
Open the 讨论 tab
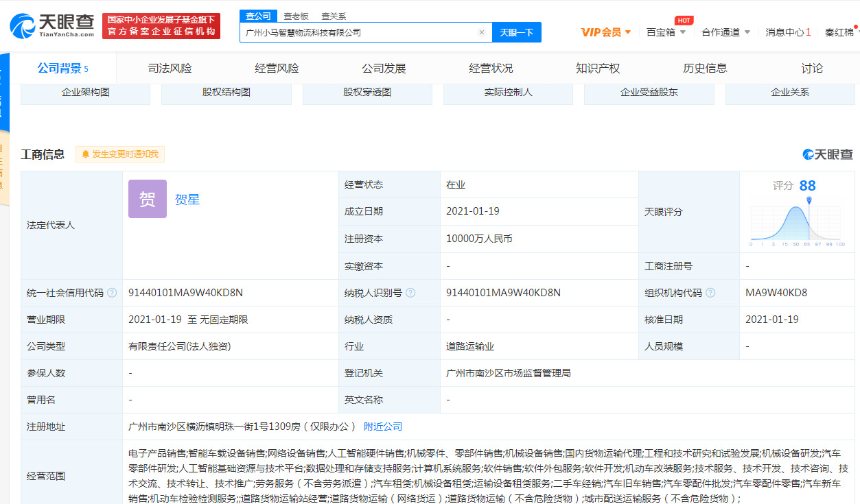tap(812, 68)
